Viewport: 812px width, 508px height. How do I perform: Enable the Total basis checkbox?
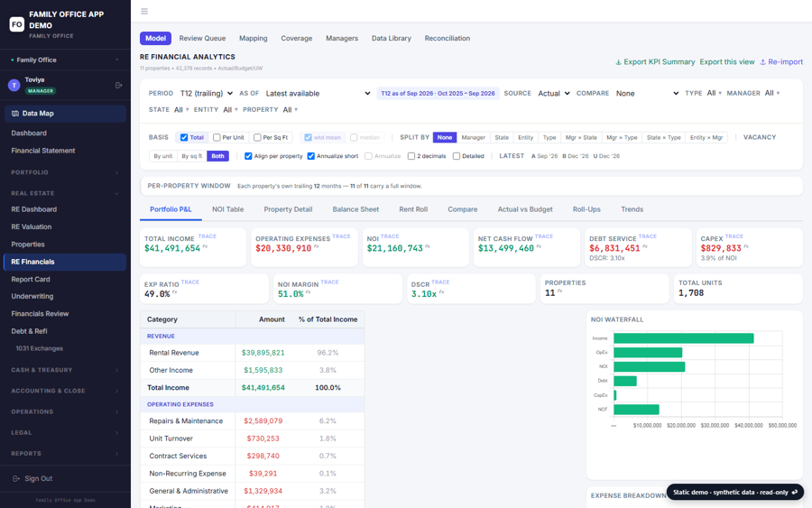pyautogui.click(x=184, y=138)
